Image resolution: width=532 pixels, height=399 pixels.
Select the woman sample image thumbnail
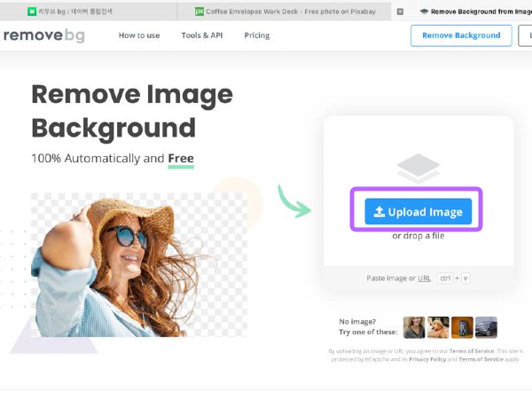[x=414, y=327]
